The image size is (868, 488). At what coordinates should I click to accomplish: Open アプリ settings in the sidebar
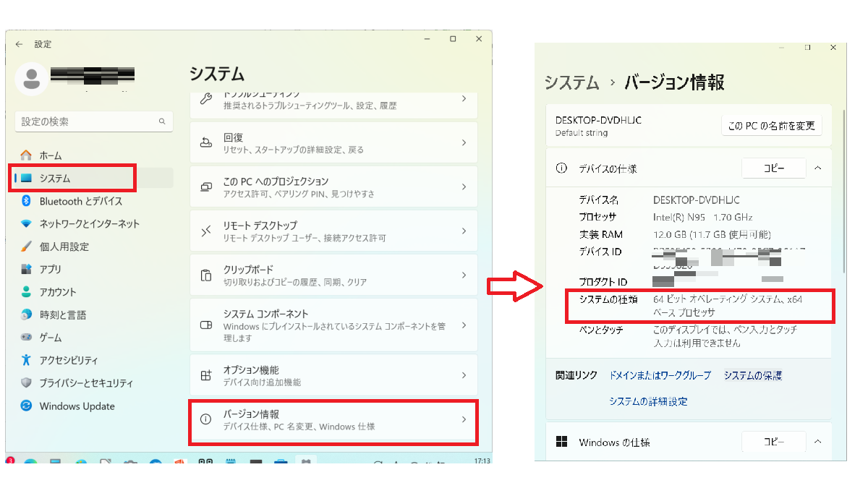50,269
